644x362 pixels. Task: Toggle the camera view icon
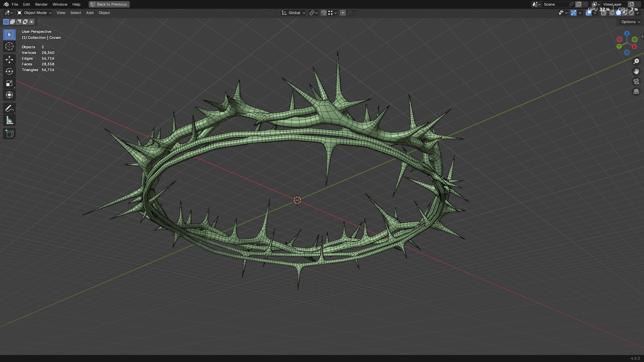636,81
